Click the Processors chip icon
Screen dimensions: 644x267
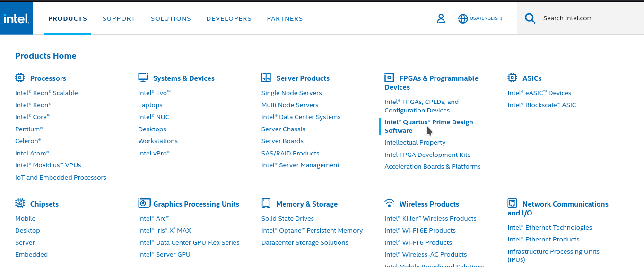point(20,78)
